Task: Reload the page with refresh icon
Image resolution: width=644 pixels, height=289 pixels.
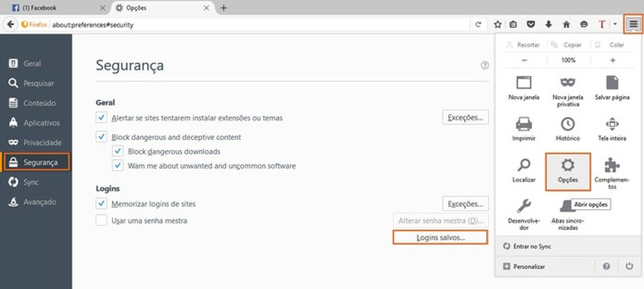Action: tap(478, 24)
